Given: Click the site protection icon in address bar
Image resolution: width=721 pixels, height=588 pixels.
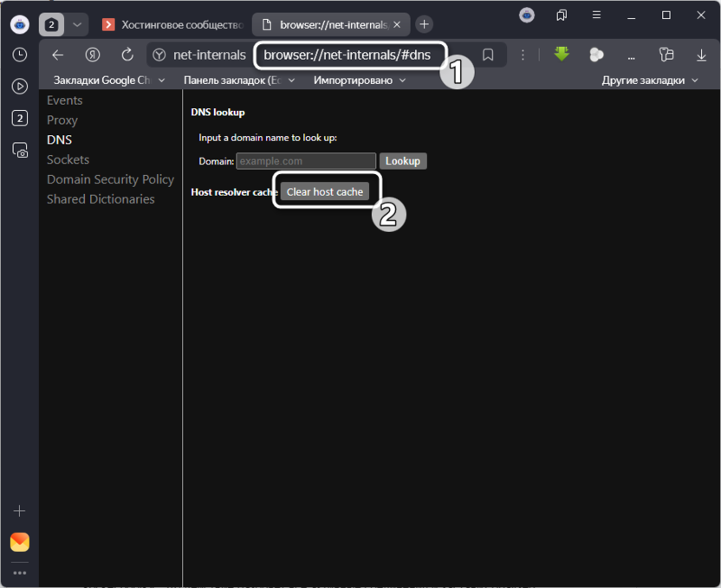Looking at the screenshot, I should [x=159, y=55].
